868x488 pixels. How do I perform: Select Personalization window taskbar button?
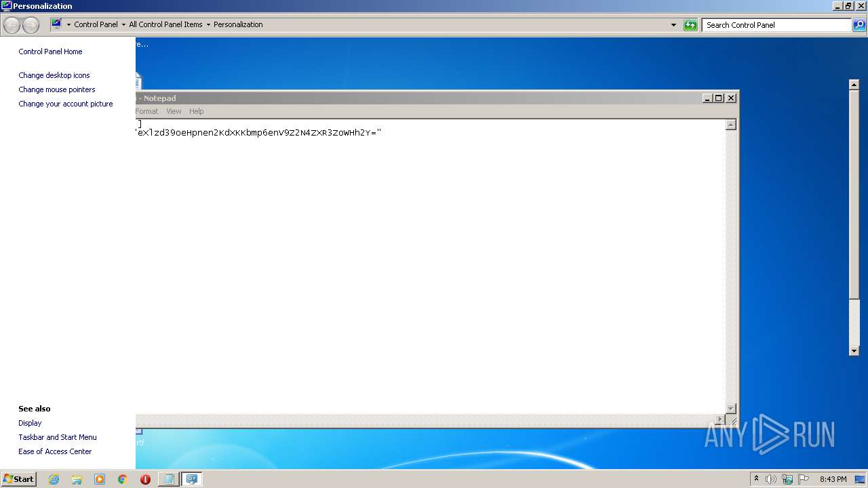(x=192, y=479)
